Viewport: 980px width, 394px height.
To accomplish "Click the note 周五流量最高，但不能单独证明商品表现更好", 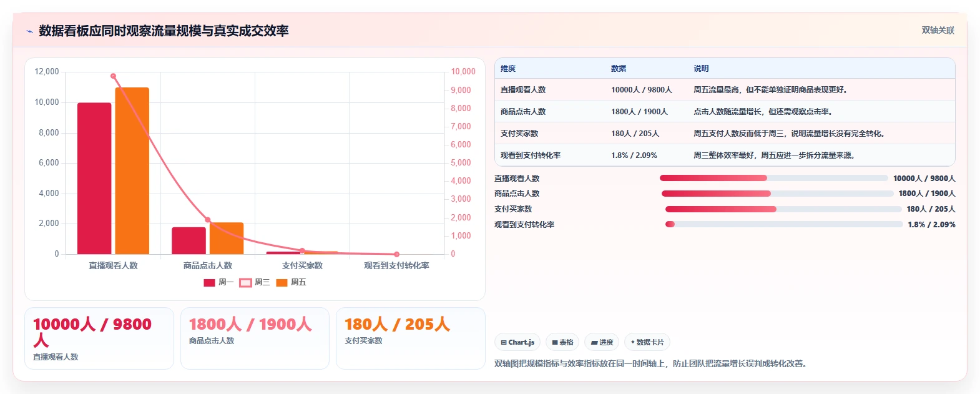I will (x=771, y=90).
